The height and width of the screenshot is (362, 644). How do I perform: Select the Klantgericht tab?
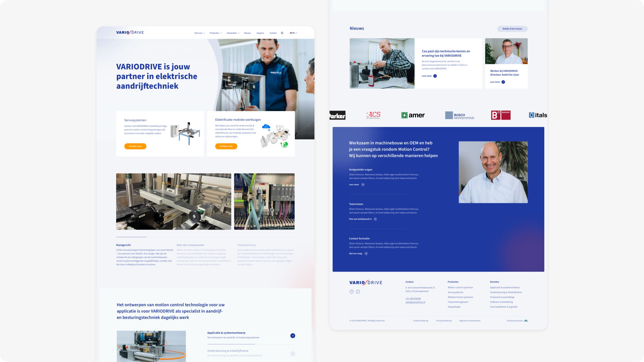pyautogui.click(x=123, y=245)
